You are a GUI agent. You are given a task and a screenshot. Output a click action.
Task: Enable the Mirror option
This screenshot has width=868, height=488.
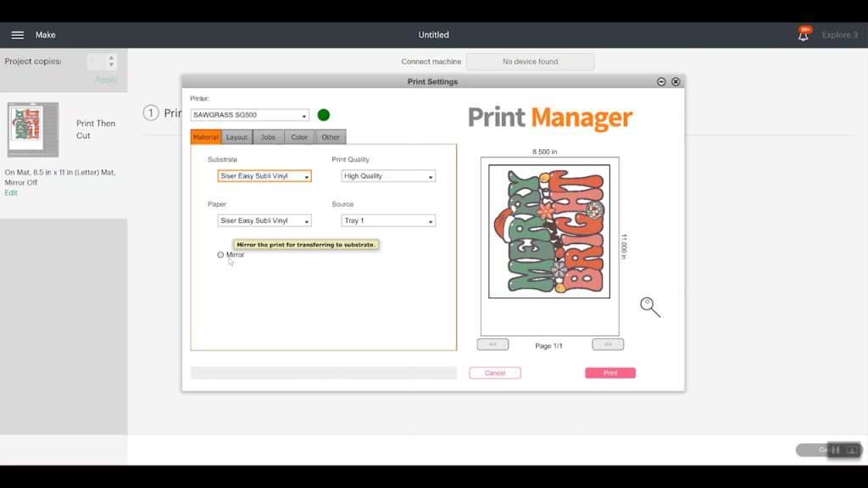(220, 255)
